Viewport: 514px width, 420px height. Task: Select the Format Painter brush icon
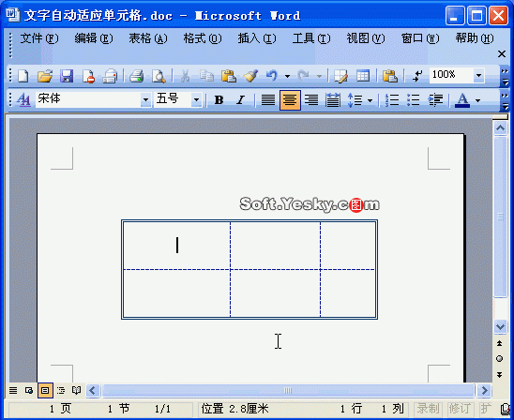click(250, 76)
